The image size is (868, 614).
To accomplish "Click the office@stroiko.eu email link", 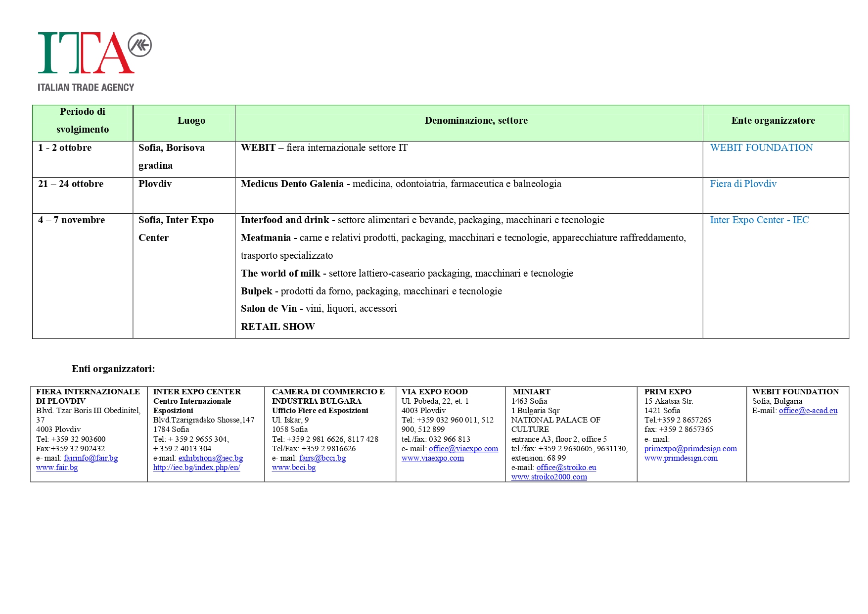I will pyautogui.click(x=566, y=468).
